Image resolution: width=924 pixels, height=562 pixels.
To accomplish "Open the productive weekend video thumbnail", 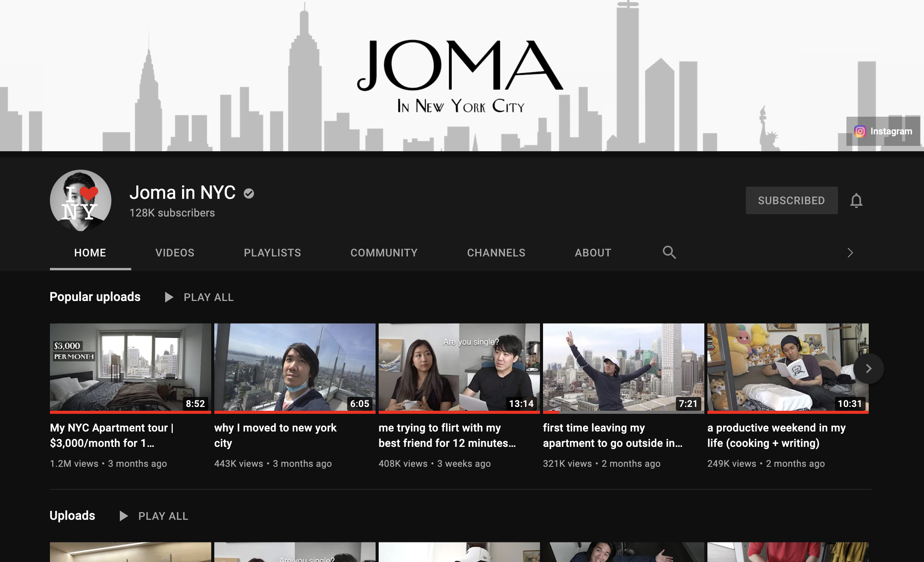I will [x=780, y=368].
